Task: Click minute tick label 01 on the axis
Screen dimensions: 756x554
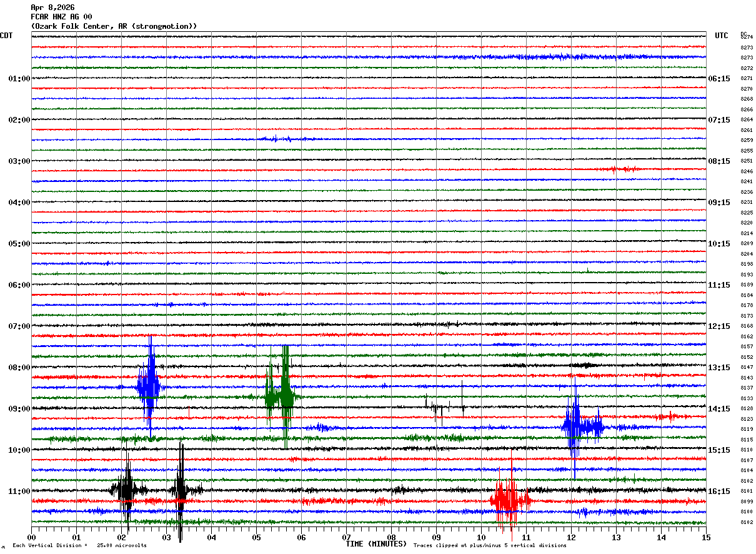Action: 76,537
